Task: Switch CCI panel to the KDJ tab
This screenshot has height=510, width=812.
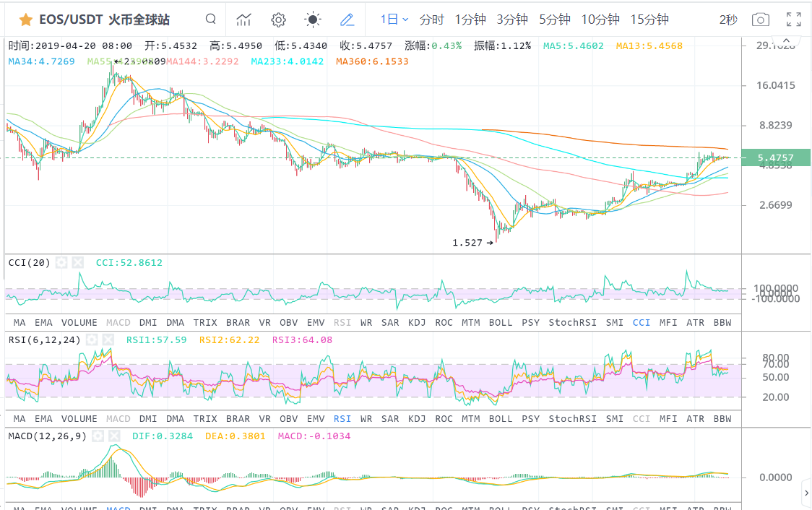Action: click(417, 322)
